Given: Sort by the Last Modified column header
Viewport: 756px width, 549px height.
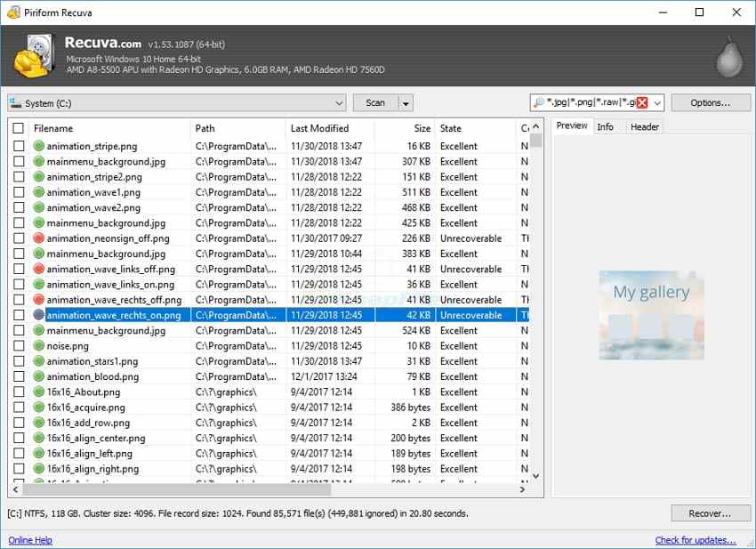Looking at the screenshot, I should coord(330,128).
